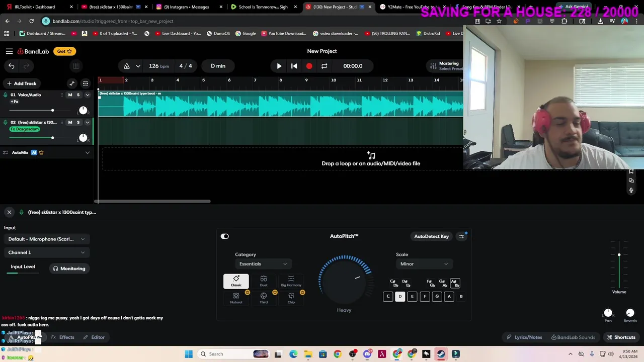Switch to the Editor tab
Image resolution: width=644 pixels, height=362 pixels.
point(94,337)
